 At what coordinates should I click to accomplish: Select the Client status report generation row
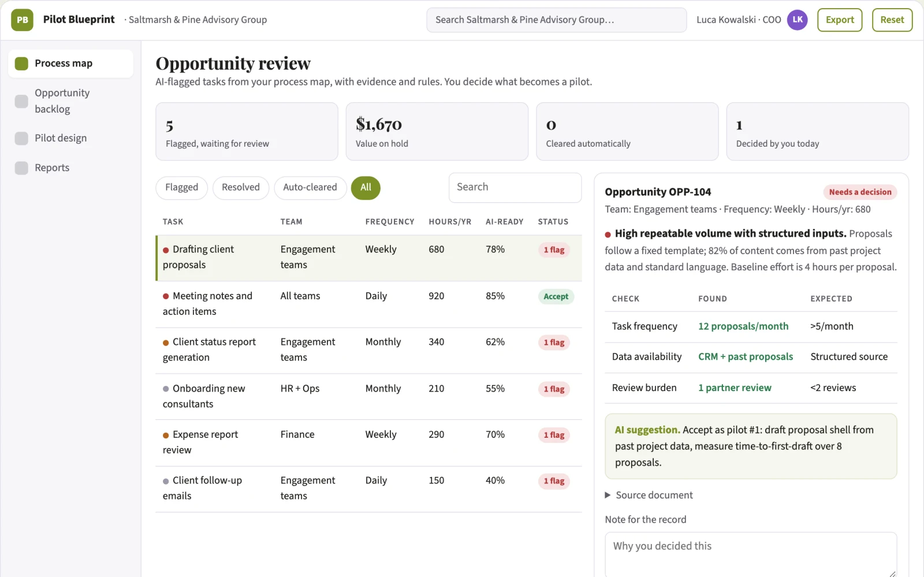(368, 350)
